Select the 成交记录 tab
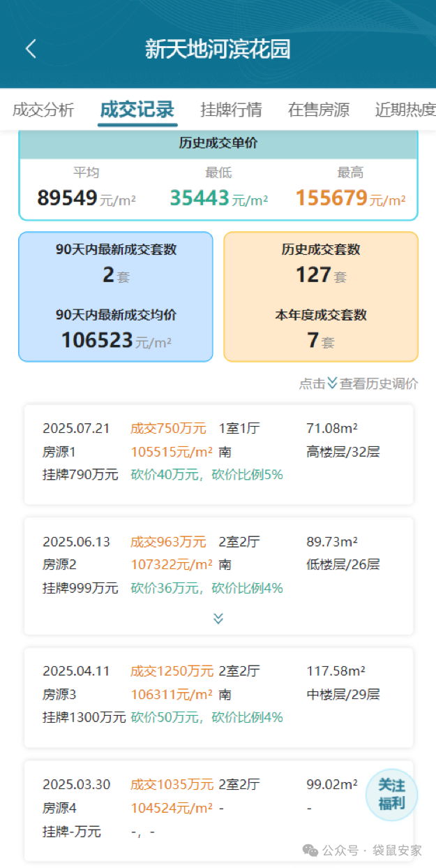 click(x=137, y=110)
